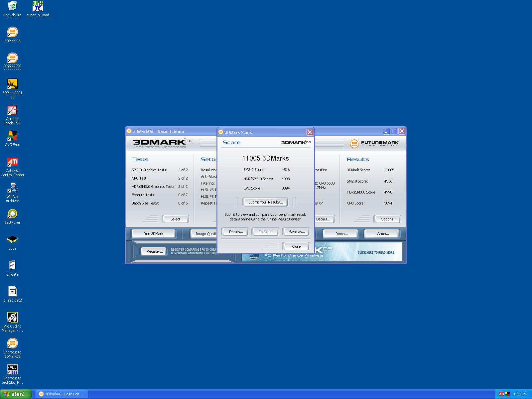Click the AVG tray icon
The height and width of the screenshot is (399, 532).
coord(508,394)
